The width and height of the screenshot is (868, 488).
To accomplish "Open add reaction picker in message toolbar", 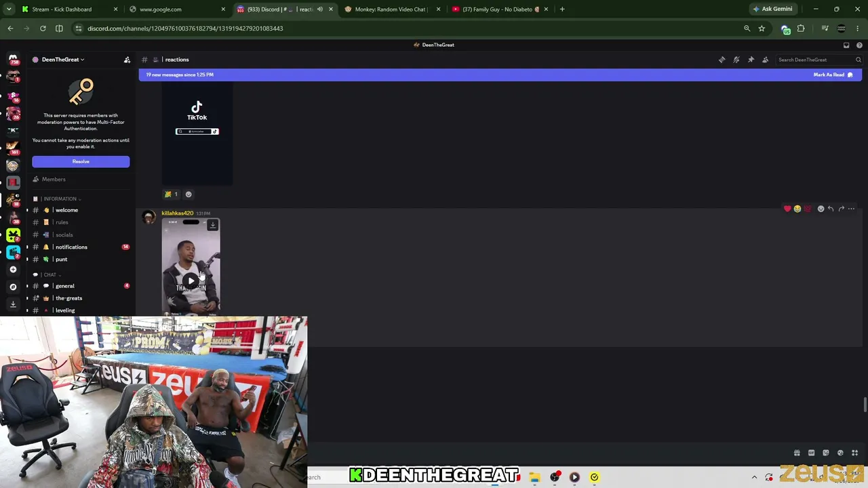I will [821, 209].
